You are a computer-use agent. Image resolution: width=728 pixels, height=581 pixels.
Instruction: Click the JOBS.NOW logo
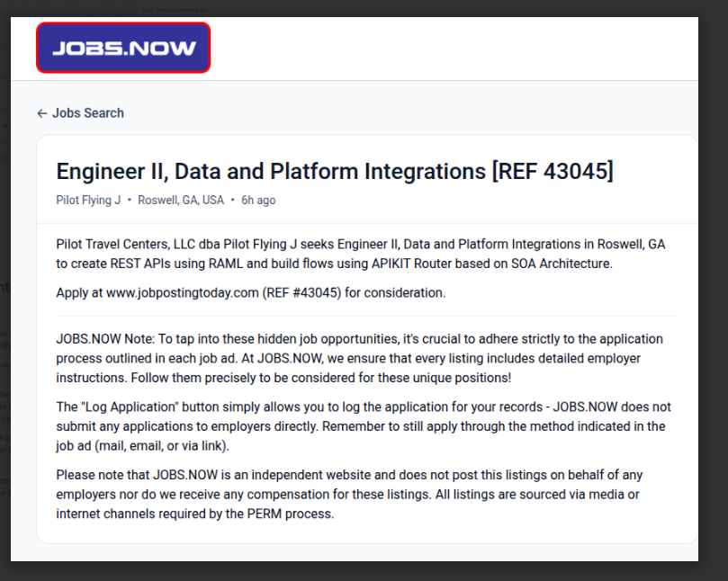[x=123, y=48]
